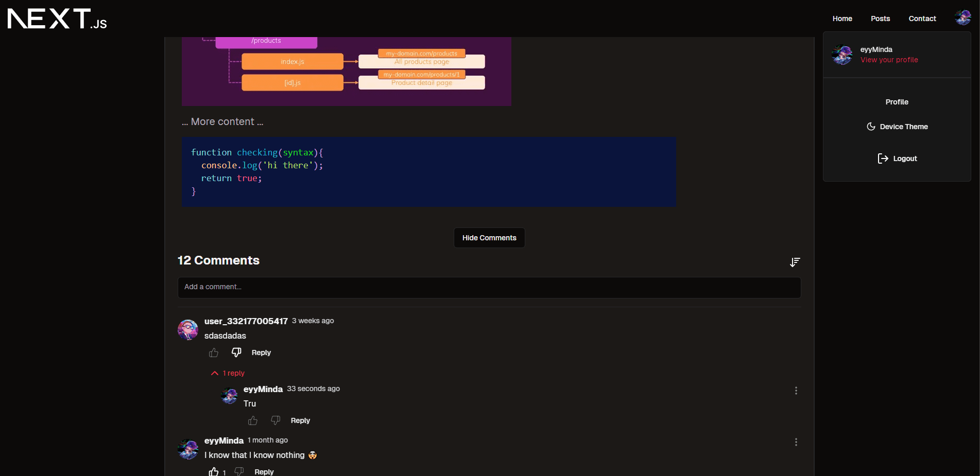This screenshot has height=476, width=980.
Task: Click the Device Theme moon icon
Action: (870, 126)
